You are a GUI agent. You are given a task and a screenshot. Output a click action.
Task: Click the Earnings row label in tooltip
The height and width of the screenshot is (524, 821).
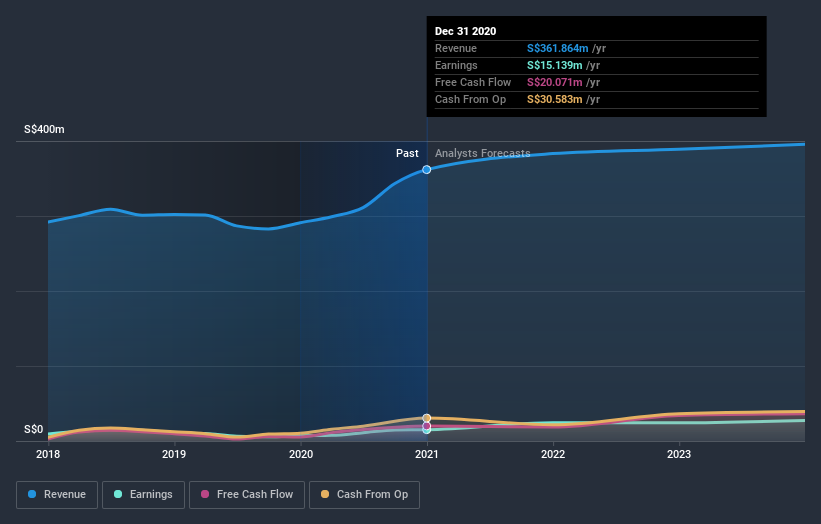(456, 65)
